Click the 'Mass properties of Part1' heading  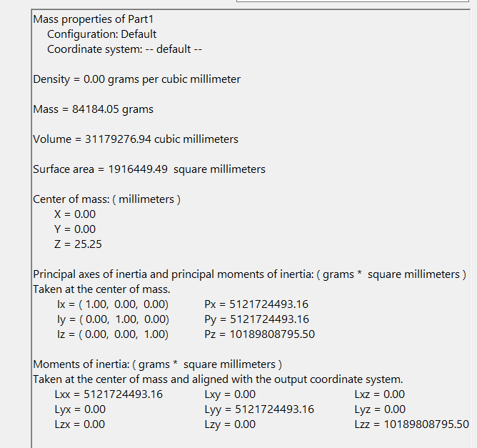(x=94, y=19)
